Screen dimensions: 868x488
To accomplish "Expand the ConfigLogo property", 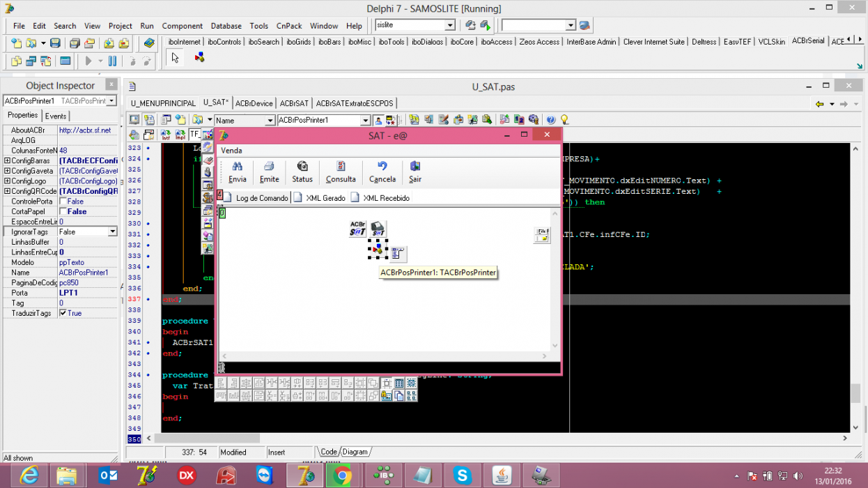I will 7,181.
